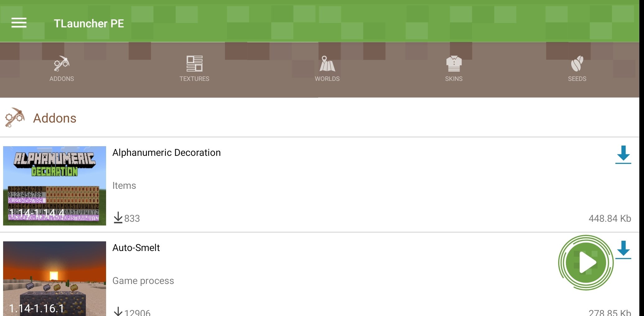
Task: Click the Auto-Smelt title
Action: (x=136, y=248)
